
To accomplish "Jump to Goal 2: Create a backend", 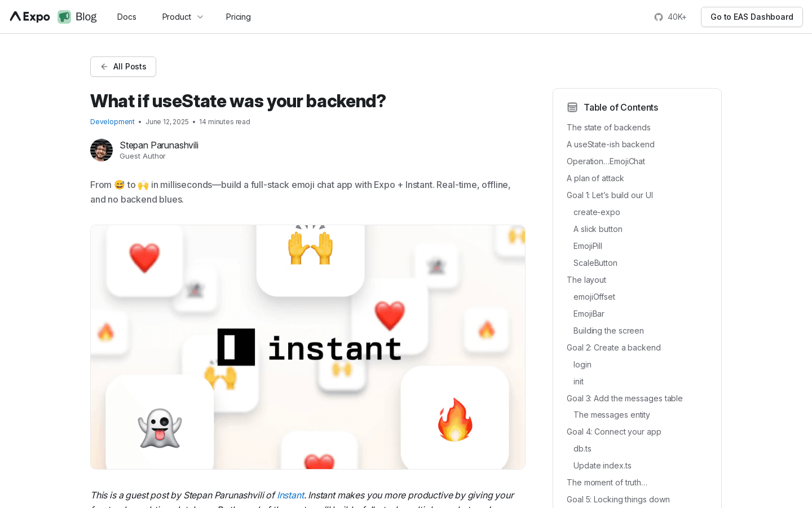I will point(614,348).
